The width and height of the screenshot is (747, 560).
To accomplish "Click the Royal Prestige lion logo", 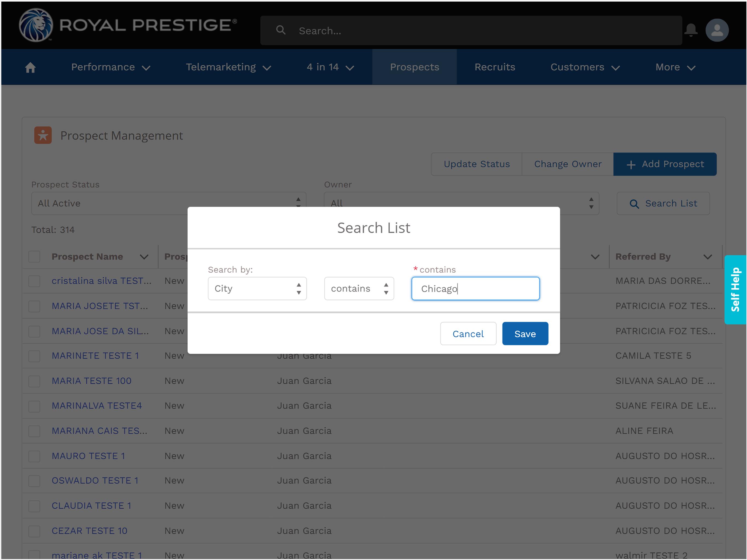I will pyautogui.click(x=36, y=25).
